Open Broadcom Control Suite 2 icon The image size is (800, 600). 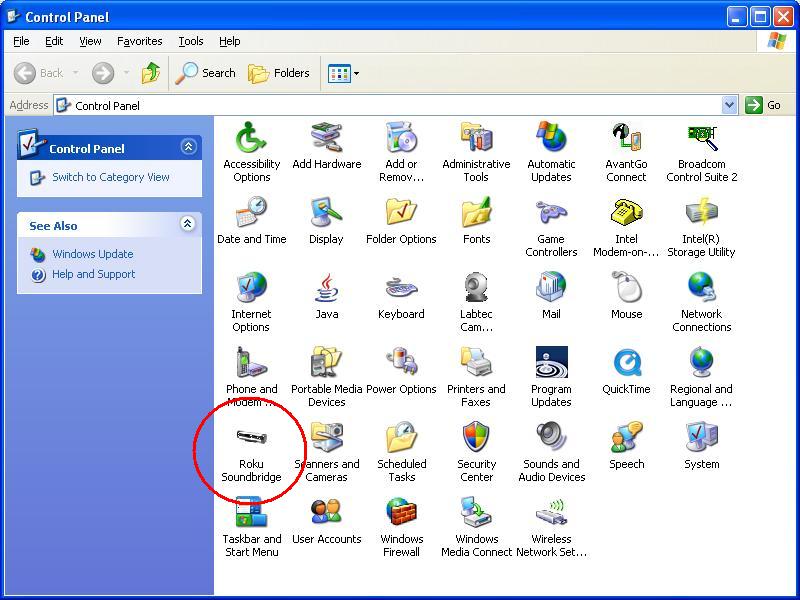tap(702, 137)
